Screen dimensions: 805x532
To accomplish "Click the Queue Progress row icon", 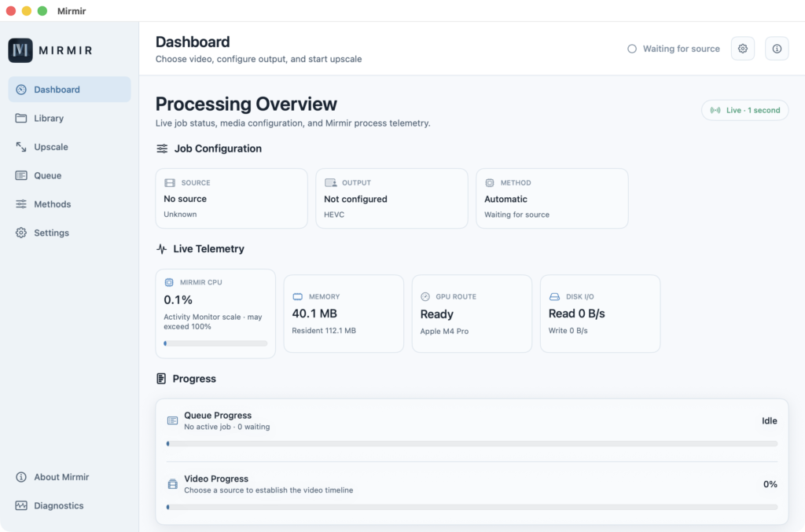I will 172,420.
